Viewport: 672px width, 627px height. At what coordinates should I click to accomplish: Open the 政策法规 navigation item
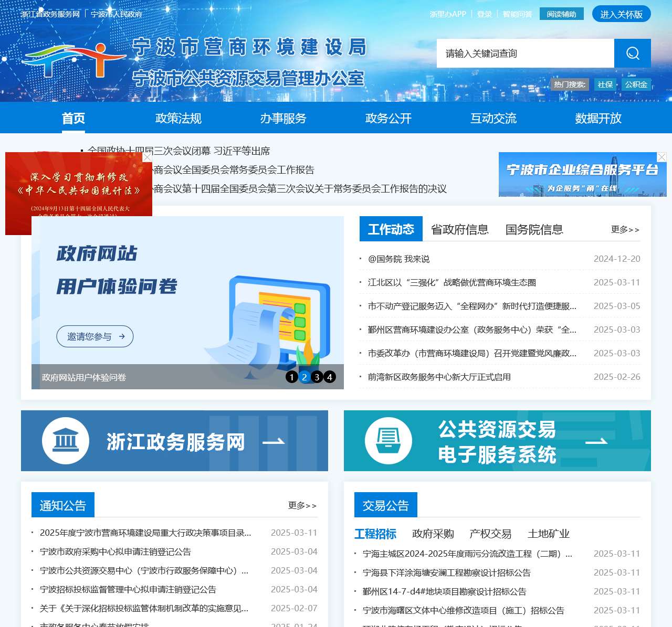[178, 118]
